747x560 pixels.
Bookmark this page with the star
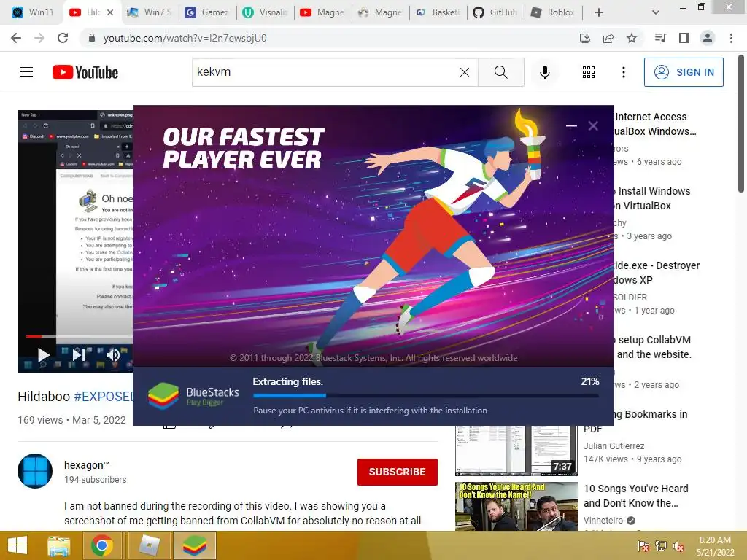click(x=632, y=38)
